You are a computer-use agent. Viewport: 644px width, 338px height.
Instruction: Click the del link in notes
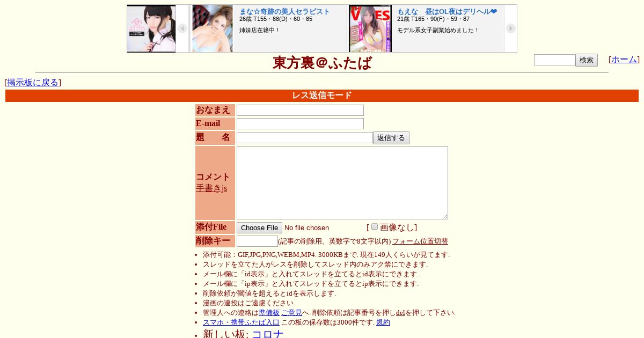400,313
